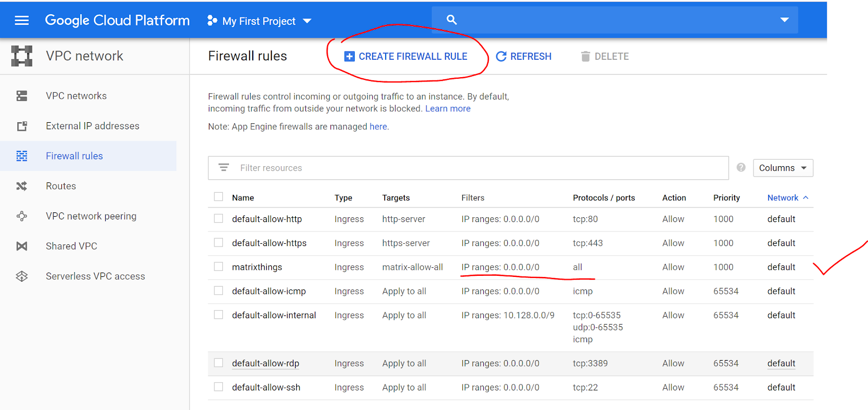Open the default-allow-icmp firewall rule

(269, 291)
